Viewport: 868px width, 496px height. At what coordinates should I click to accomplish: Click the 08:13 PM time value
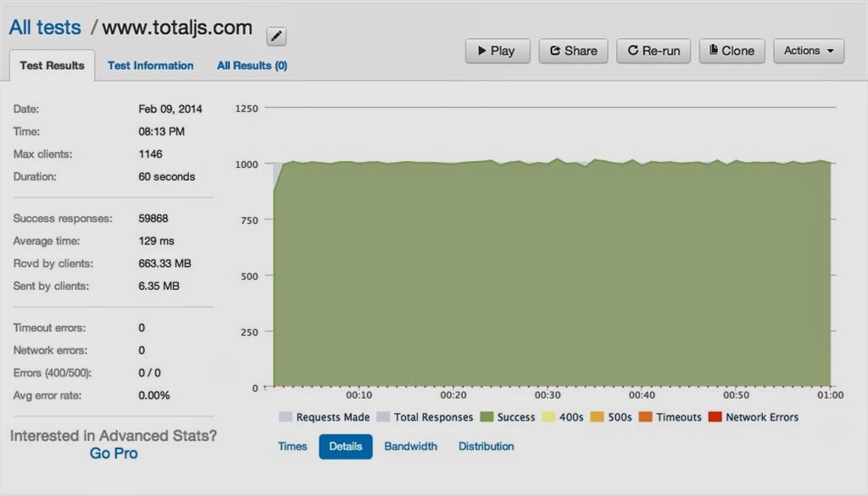pyautogui.click(x=162, y=131)
